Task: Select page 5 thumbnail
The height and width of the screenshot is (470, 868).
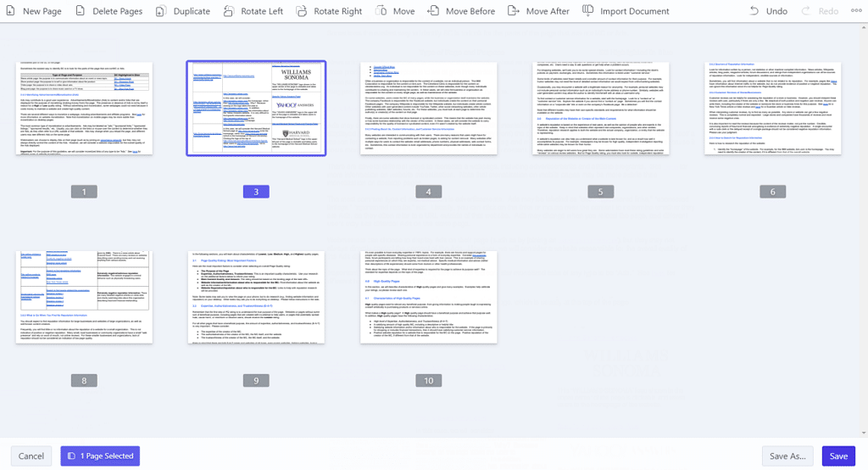Action: click(601, 108)
